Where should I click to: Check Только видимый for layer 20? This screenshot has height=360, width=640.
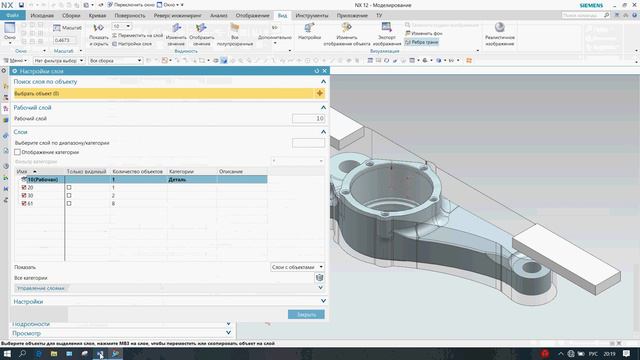pyautogui.click(x=69, y=188)
